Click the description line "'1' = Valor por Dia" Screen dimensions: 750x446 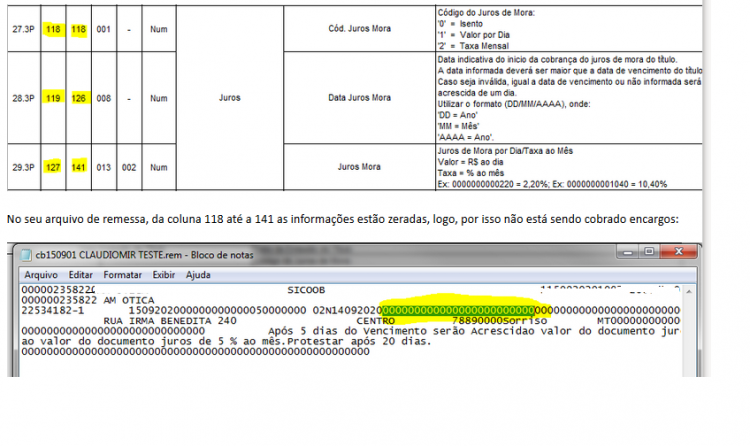pos(474,35)
